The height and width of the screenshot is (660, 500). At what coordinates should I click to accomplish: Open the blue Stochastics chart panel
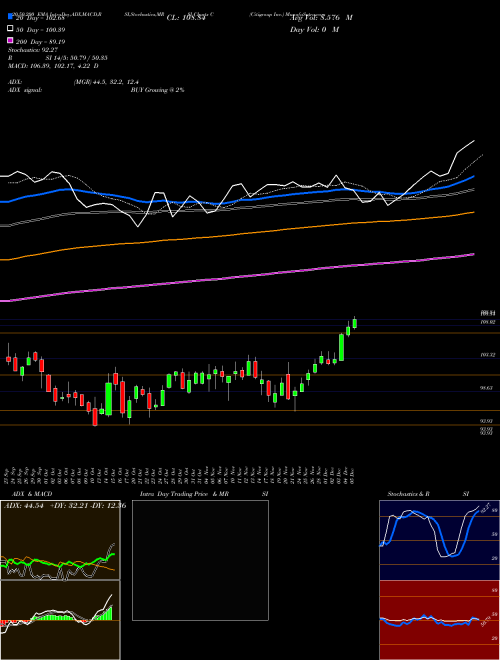[x=439, y=540]
